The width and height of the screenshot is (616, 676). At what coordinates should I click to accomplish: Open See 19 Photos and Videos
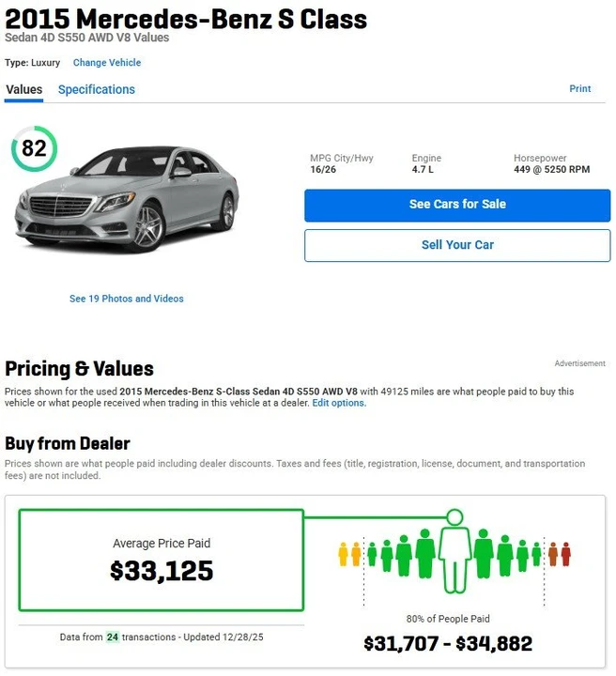127,299
